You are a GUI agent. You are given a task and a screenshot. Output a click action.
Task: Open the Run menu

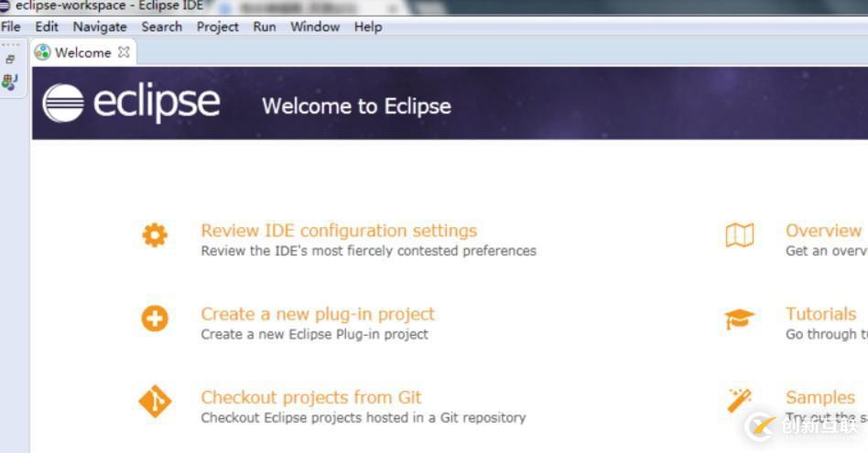(265, 27)
